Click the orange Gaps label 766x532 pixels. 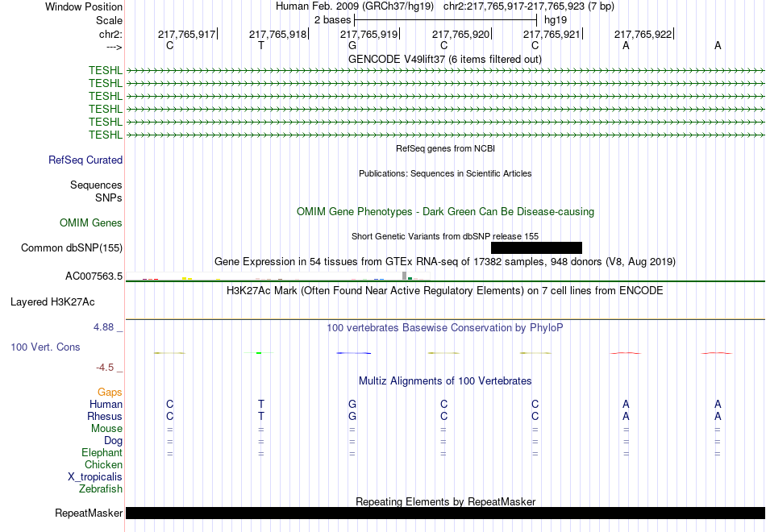110,392
